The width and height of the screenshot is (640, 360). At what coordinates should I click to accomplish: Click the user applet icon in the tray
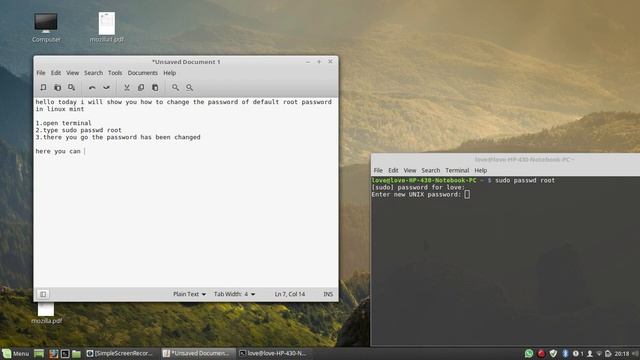coord(590,353)
